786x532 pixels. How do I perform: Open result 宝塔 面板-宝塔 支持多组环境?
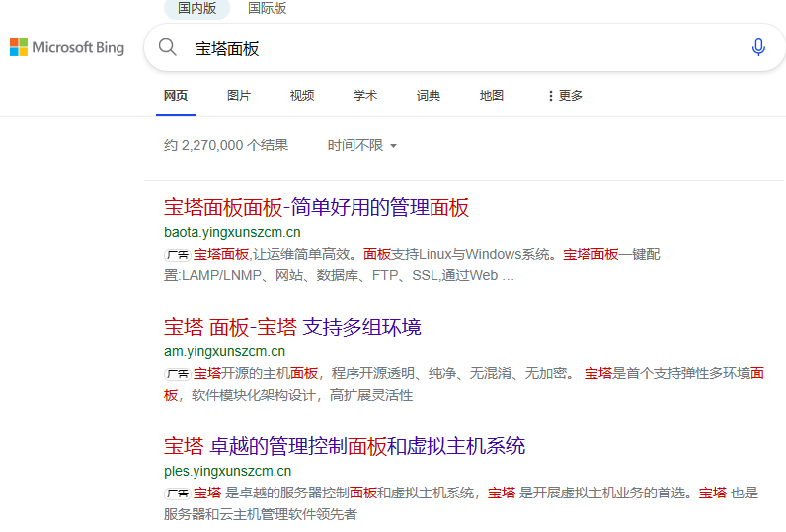pyautogui.click(x=292, y=327)
